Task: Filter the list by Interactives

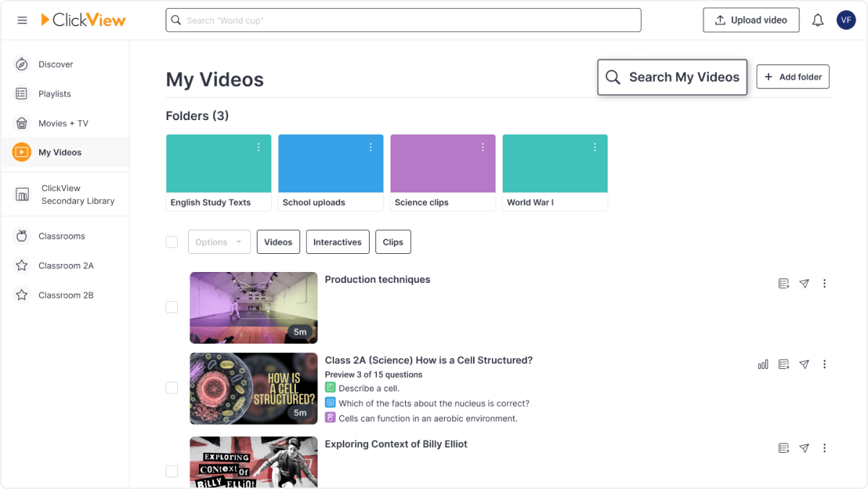Action: (x=337, y=242)
